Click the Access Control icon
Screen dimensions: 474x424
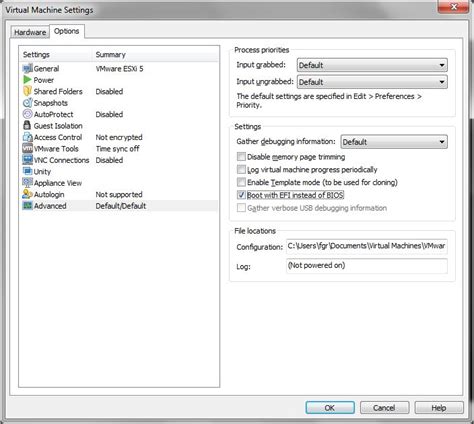click(27, 137)
